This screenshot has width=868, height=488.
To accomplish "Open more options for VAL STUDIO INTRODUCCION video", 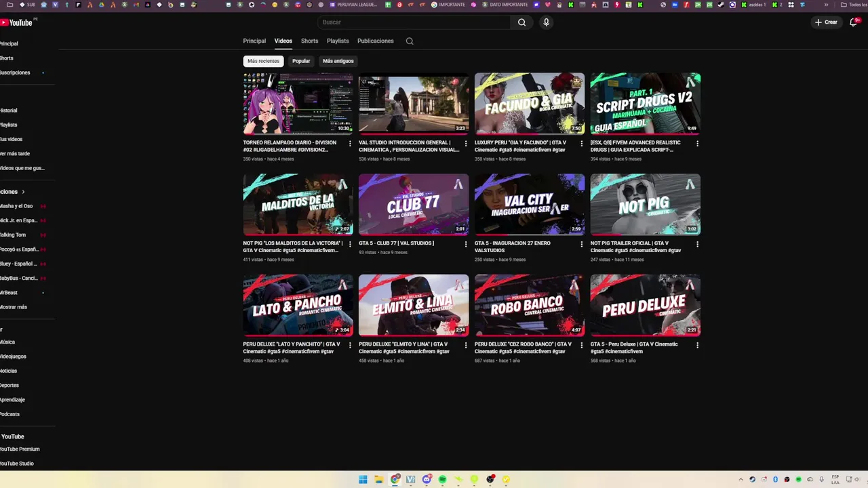I will [x=466, y=143].
